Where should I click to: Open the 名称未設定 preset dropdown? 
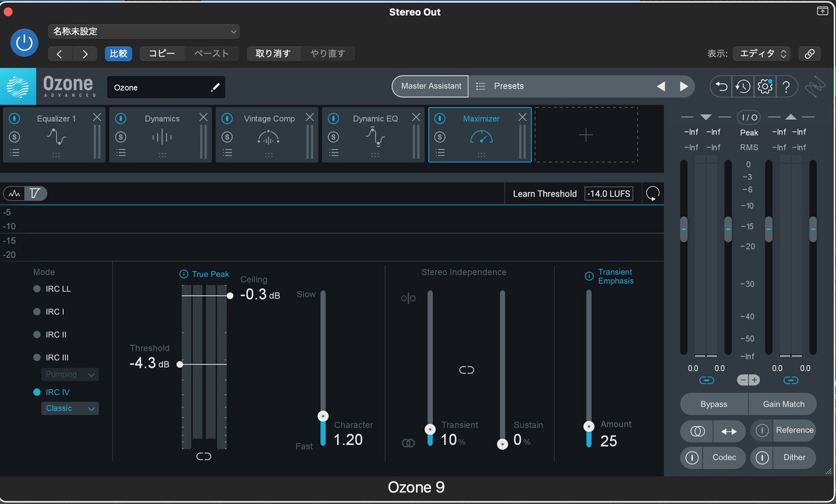(x=144, y=32)
